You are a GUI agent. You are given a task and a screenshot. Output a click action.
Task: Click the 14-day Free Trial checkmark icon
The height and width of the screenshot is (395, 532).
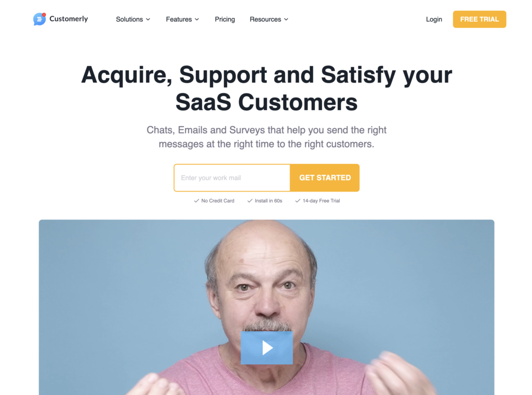pyautogui.click(x=298, y=201)
